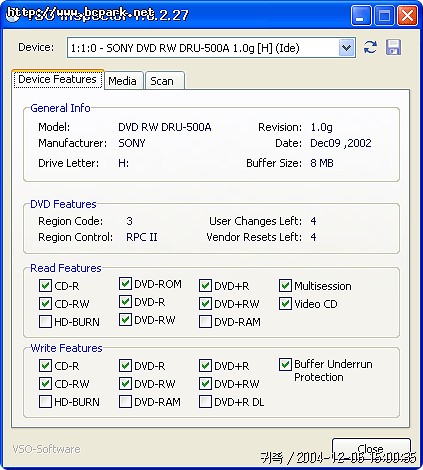Toggle Read Features DVD-ROM checkbox

pyautogui.click(x=125, y=284)
